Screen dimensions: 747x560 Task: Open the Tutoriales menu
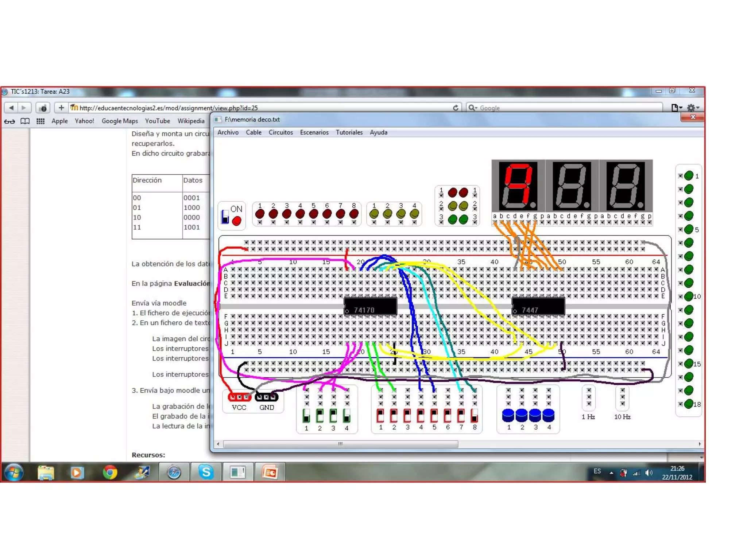(x=349, y=132)
